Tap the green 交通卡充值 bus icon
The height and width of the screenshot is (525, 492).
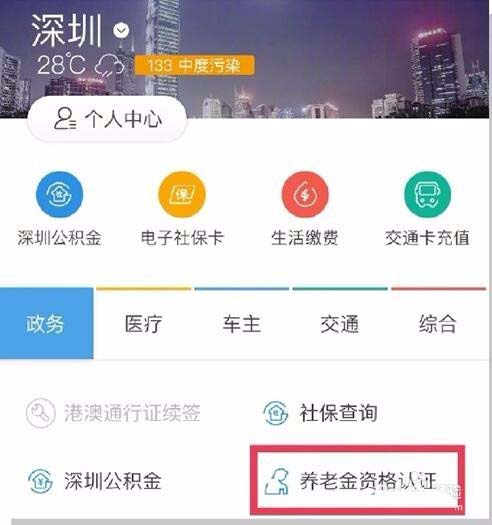[x=427, y=195]
